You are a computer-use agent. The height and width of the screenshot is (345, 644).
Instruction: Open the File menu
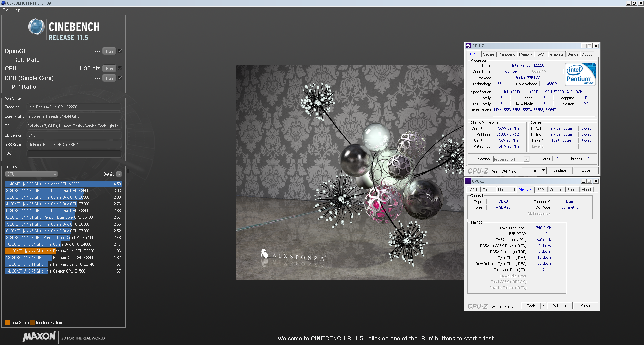[5, 10]
